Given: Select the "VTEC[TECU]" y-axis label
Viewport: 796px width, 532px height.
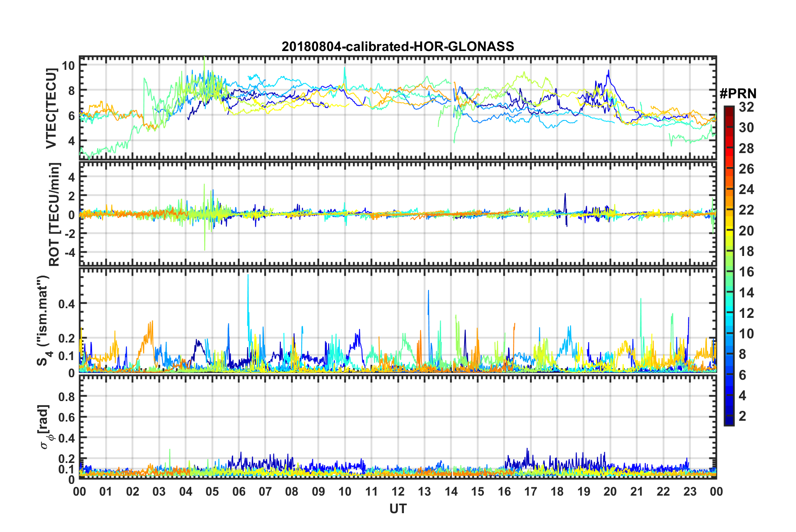Looking at the screenshot, I should (x=51, y=108).
